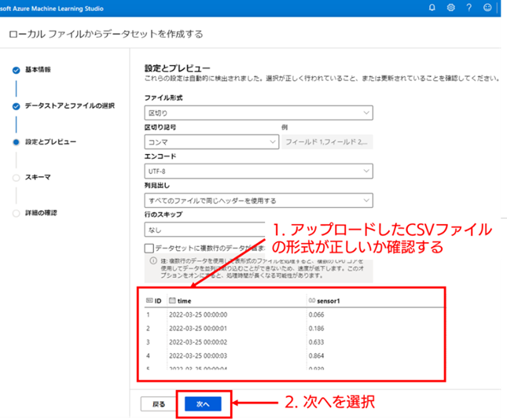
Task: Open the エンコード dropdown showing UTF-8
Action: coord(259,171)
